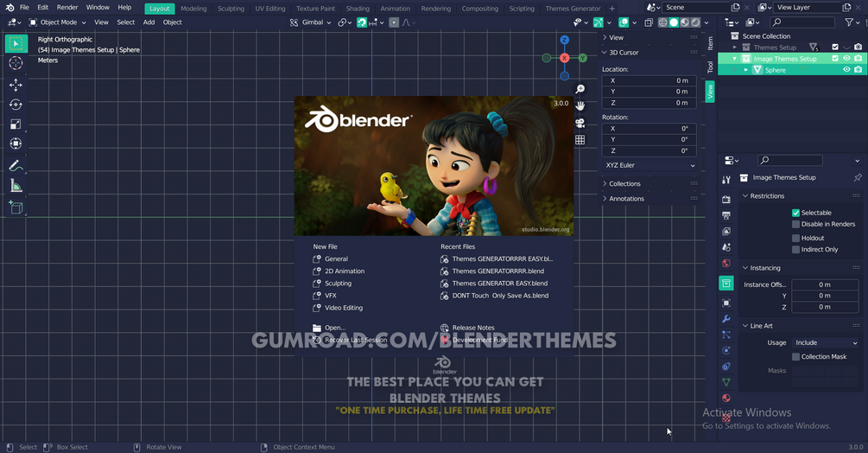Open the Add menu in viewport header
Image resolution: width=868 pixels, height=453 pixels.
coord(149,22)
